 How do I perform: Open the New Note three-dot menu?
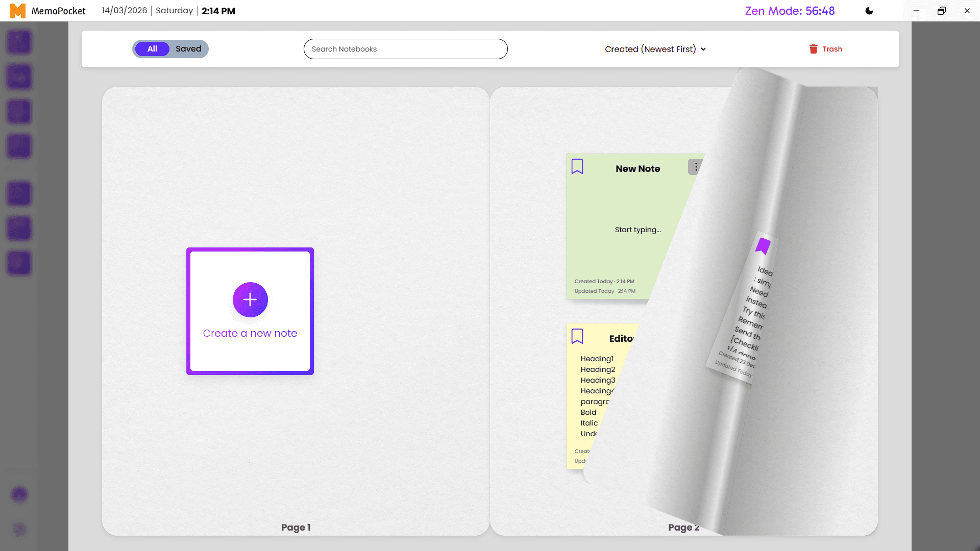tap(695, 167)
